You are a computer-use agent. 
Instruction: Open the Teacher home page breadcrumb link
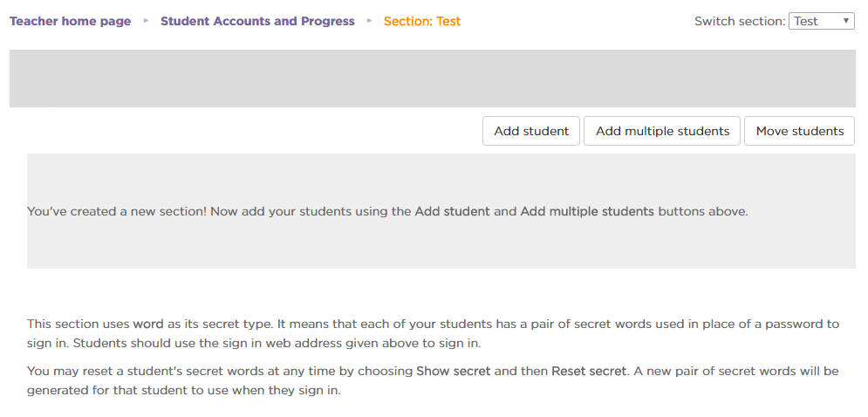70,21
